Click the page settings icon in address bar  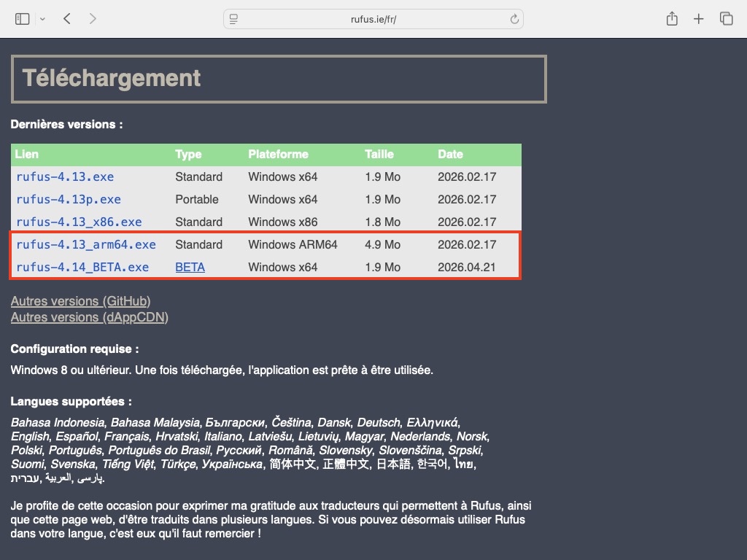click(233, 19)
